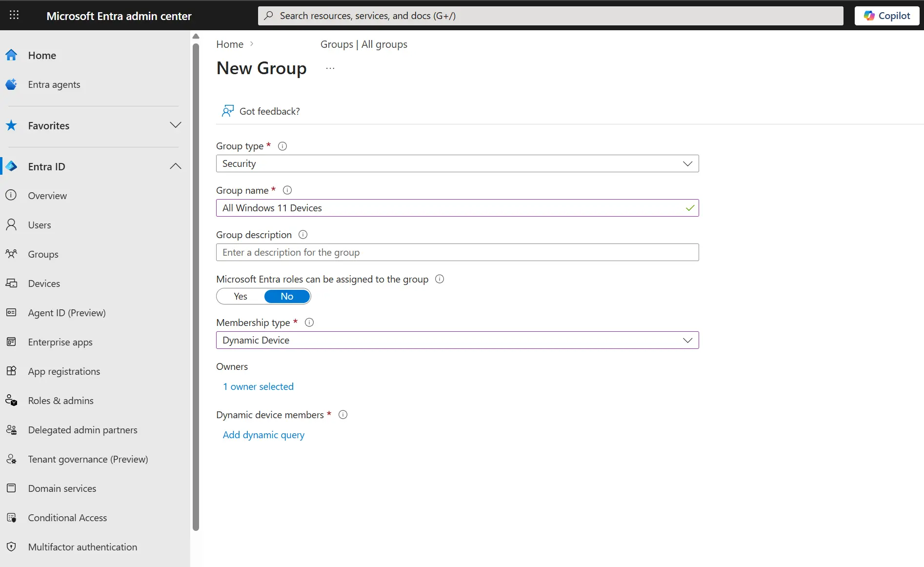Viewport: 924px width, 567px height.
Task: Open Add dynamic query
Action: coord(263,435)
